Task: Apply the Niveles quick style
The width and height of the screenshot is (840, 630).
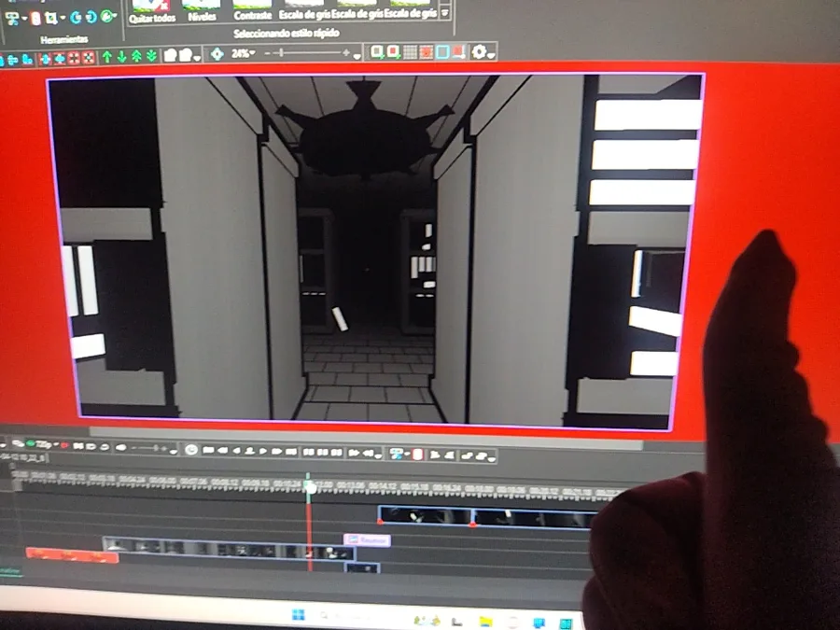Action: [x=202, y=11]
